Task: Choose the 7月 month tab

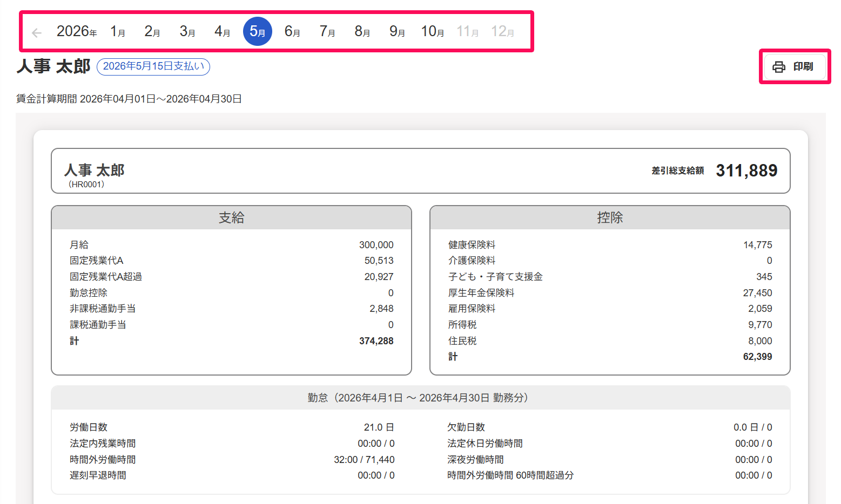Action: point(327,32)
